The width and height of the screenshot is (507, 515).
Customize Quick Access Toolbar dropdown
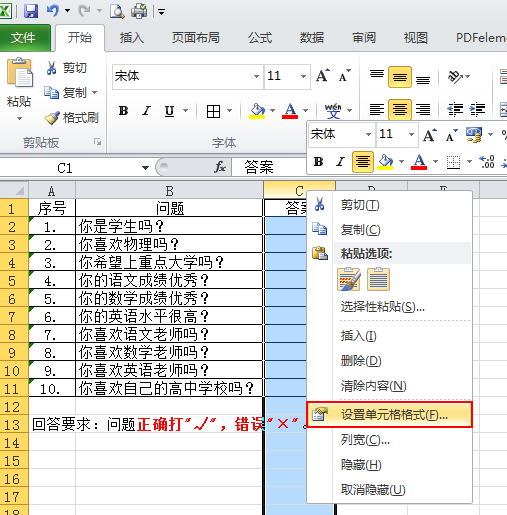click(161, 12)
